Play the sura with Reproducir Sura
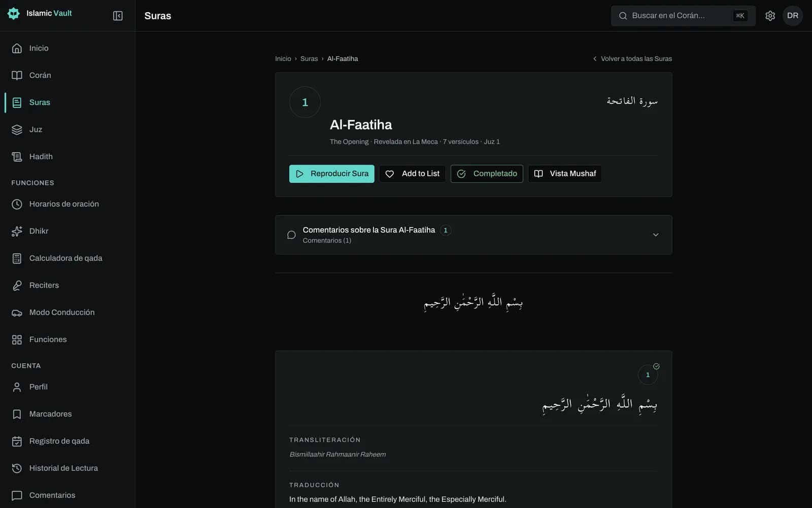 click(x=332, y=174)
